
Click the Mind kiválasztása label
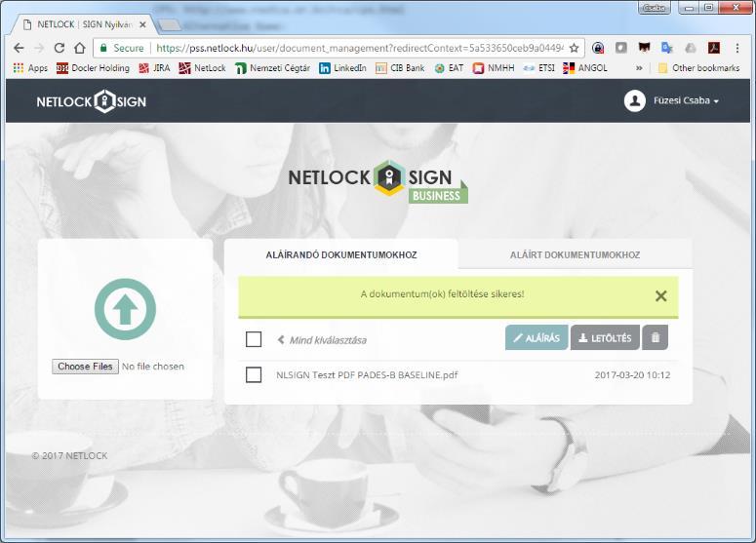pyautogui.click(x=328, y=340)
